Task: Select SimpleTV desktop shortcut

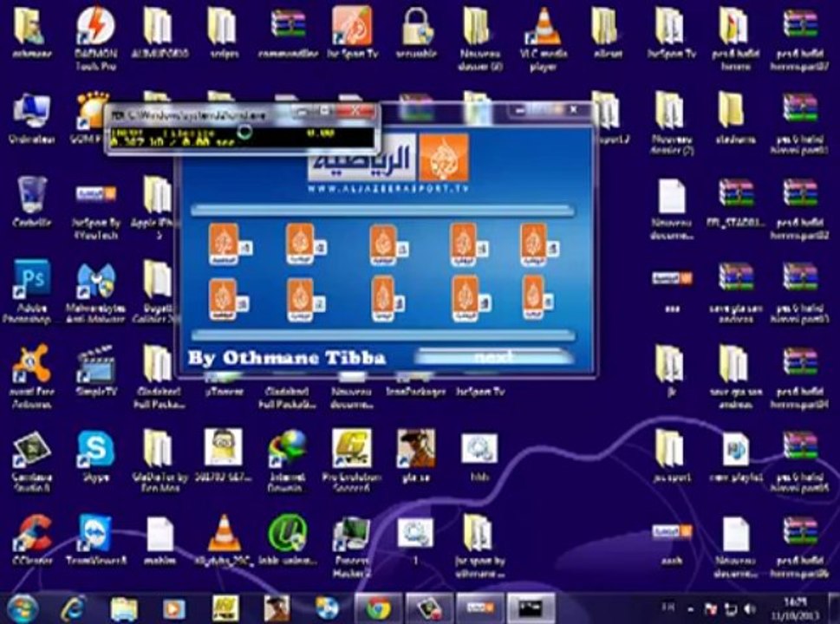Action: tap(95, 371)
